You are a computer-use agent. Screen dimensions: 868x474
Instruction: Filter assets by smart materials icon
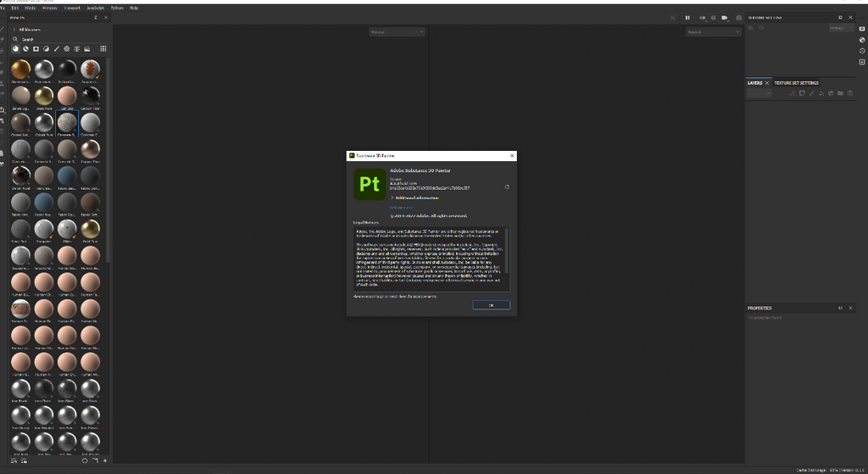click(25, 48)
